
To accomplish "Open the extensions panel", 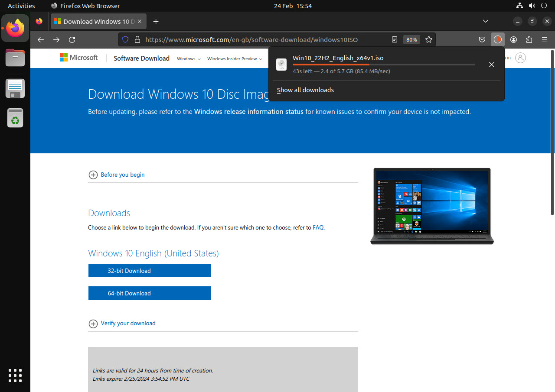I will point(529,39).
